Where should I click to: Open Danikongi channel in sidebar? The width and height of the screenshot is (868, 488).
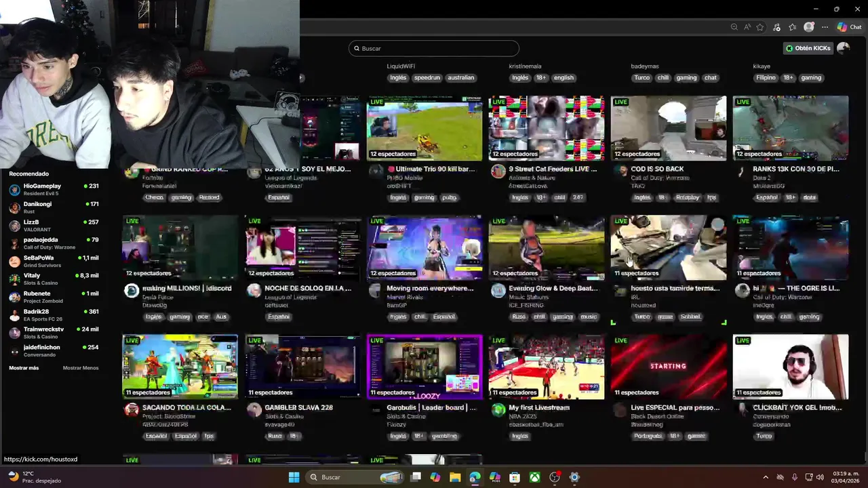54,207
